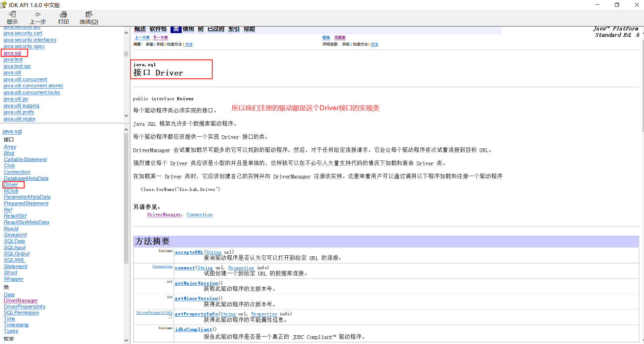Open the CallableStatement interface link
This screenshot has height=344, width=644.
tap(25, 160)
